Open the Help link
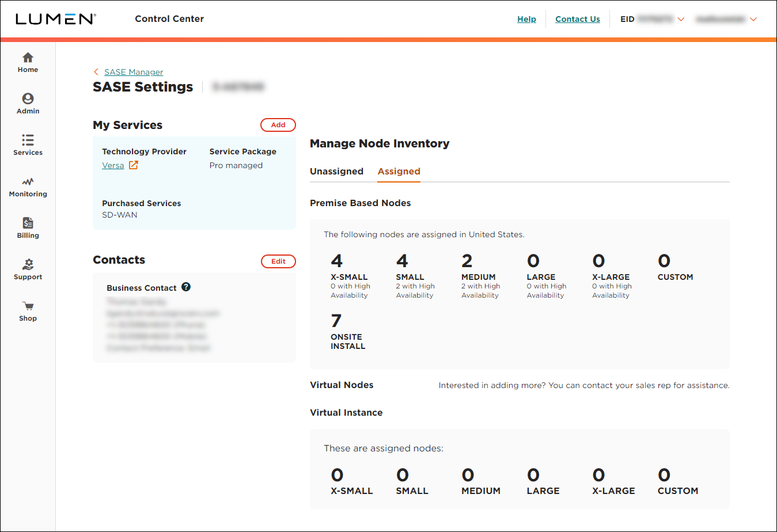This screenshot has height=532, width=777. [526, 19]
